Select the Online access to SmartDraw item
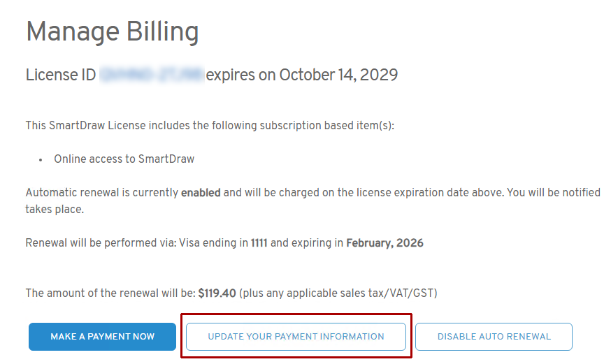 click(x=124, y=159)
